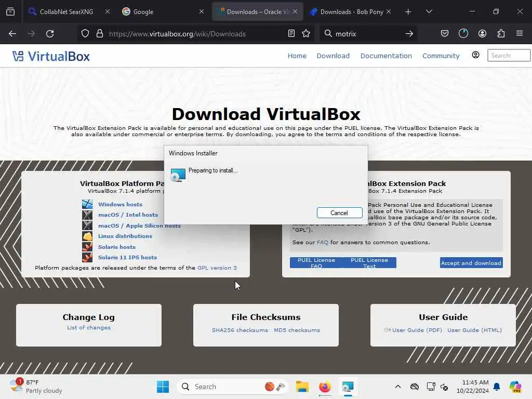This screenshot has height=399, width=532.
Task: Click the Windows taskbar Search box
Action: click(232, 387)
